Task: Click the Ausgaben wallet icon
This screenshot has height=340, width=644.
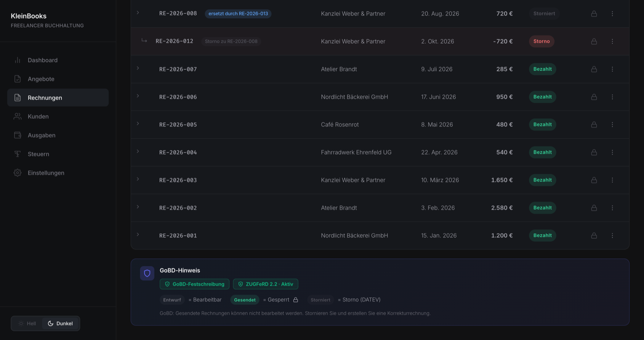Action: point(18,135)
